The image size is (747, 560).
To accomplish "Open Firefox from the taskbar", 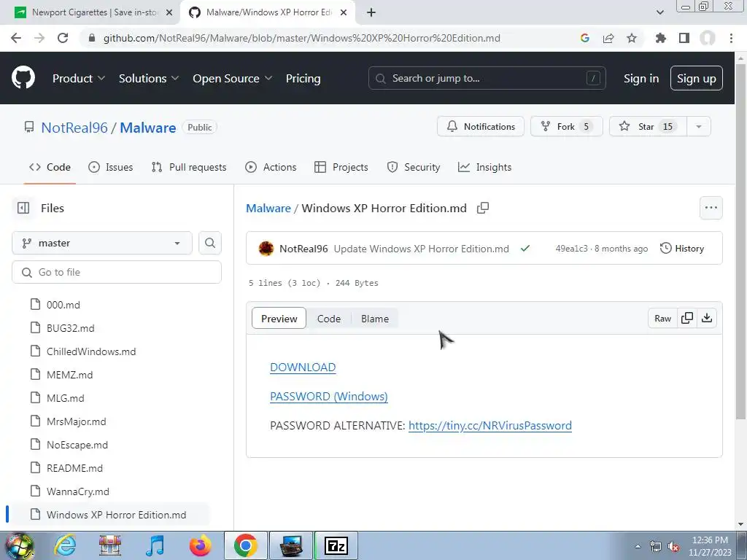I will (200, 545).
